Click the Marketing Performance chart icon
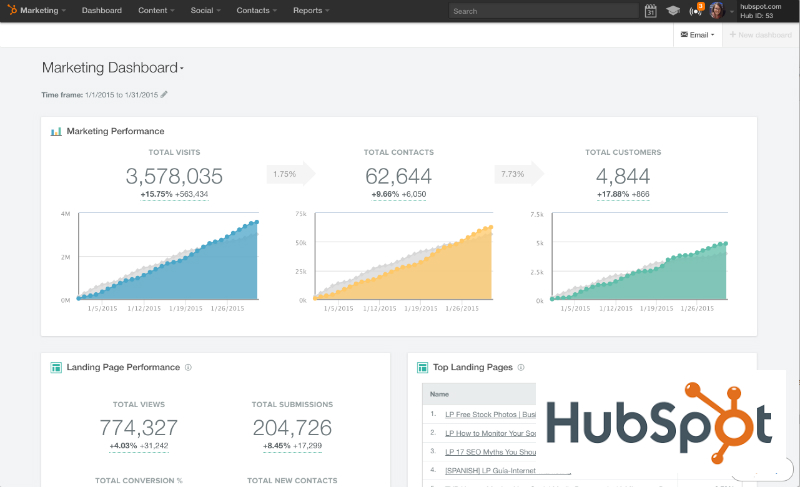The height and width of the screenshot is (487, 800). click(x=57, y=131)
